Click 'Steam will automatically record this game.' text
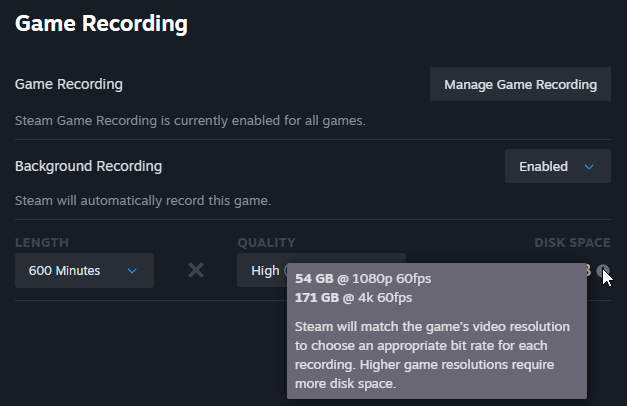 tap(143, 200)
